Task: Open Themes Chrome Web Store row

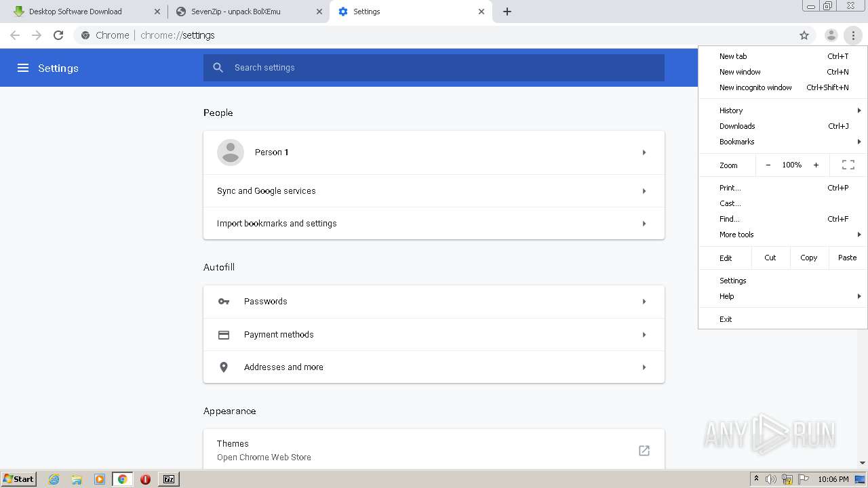Action: 434,450
